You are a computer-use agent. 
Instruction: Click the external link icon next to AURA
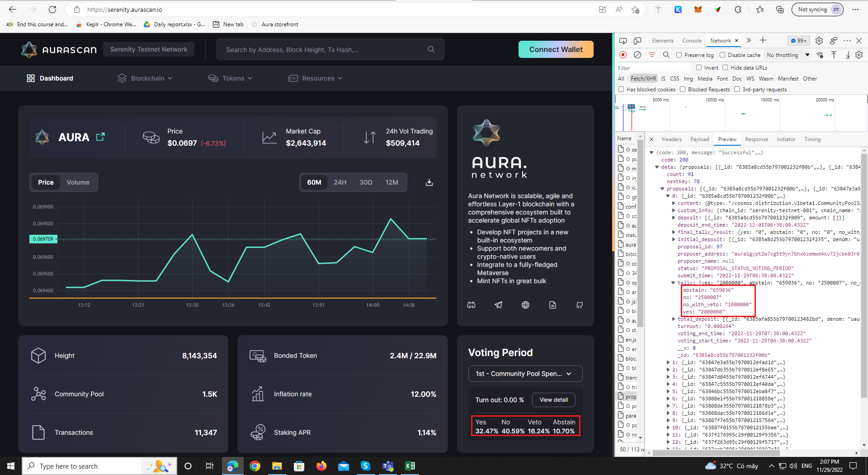(x=100, y=137)
